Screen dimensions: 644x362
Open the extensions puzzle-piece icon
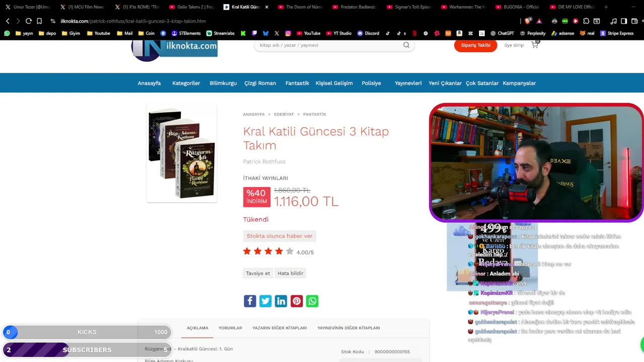coord(586,21)
